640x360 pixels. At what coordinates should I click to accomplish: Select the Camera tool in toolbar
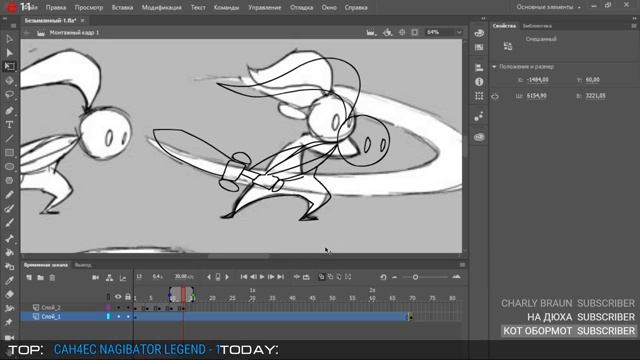[x=9, y=338]
